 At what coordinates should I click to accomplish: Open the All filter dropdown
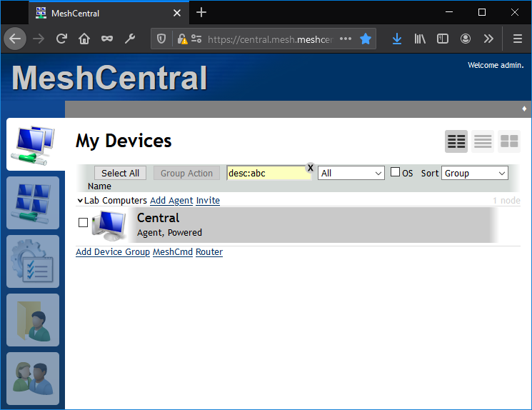coord(351,173)
